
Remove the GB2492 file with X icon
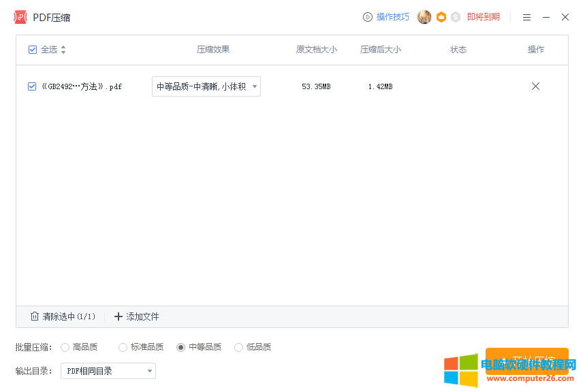535,86
